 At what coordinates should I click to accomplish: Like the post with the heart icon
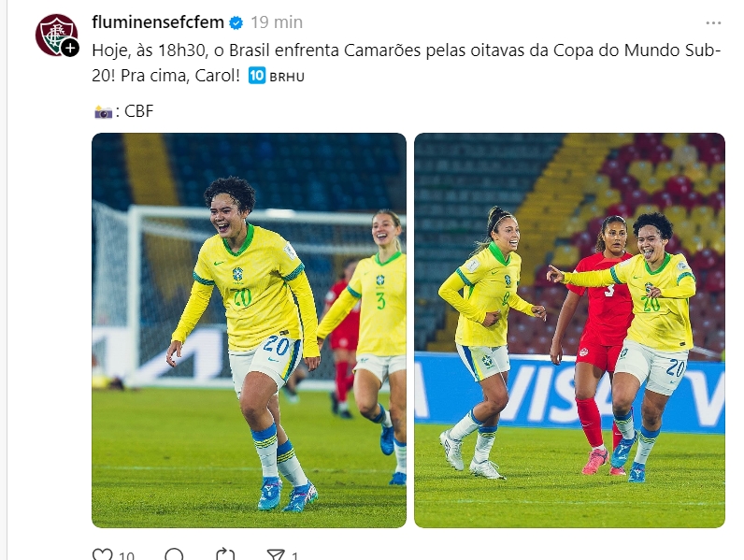(102, 554)
